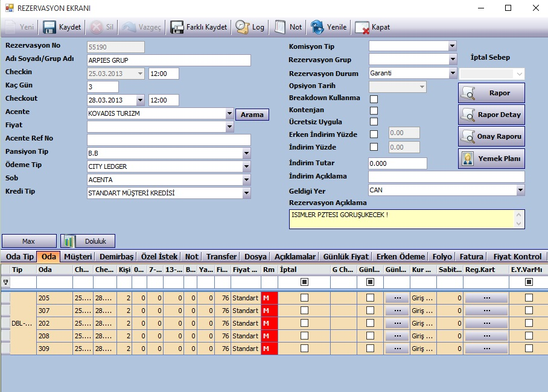Check Breakdown Kullanma option
Viewport: 548px width, 392px height.
374,98
